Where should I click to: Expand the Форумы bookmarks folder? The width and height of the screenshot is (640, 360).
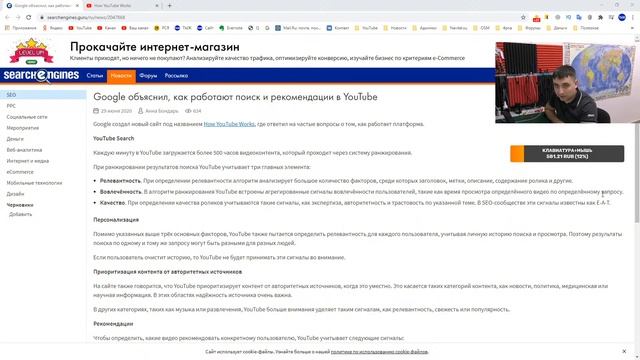pyautogui.click(x=529, y=28)
